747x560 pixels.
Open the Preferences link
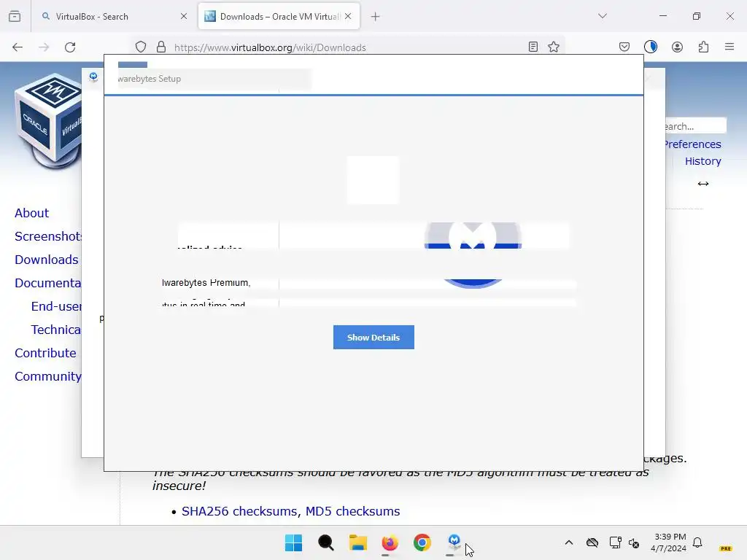pos(693,144)
